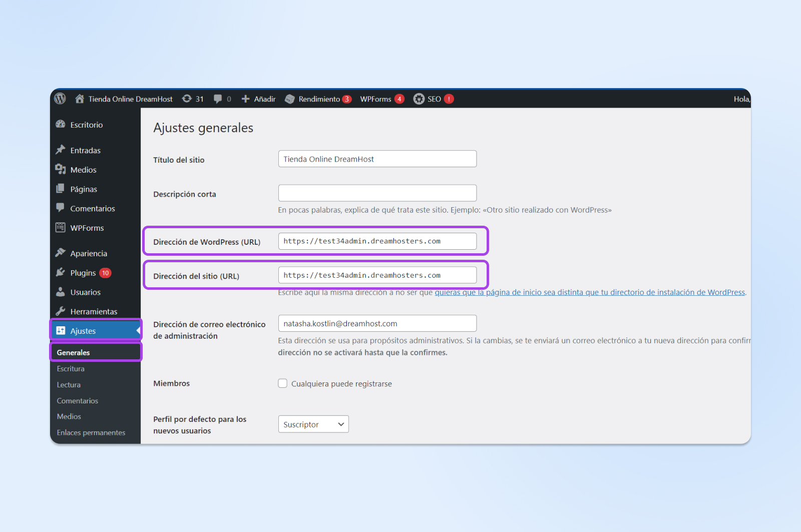Open the Apariencia menu

point(88,253)
